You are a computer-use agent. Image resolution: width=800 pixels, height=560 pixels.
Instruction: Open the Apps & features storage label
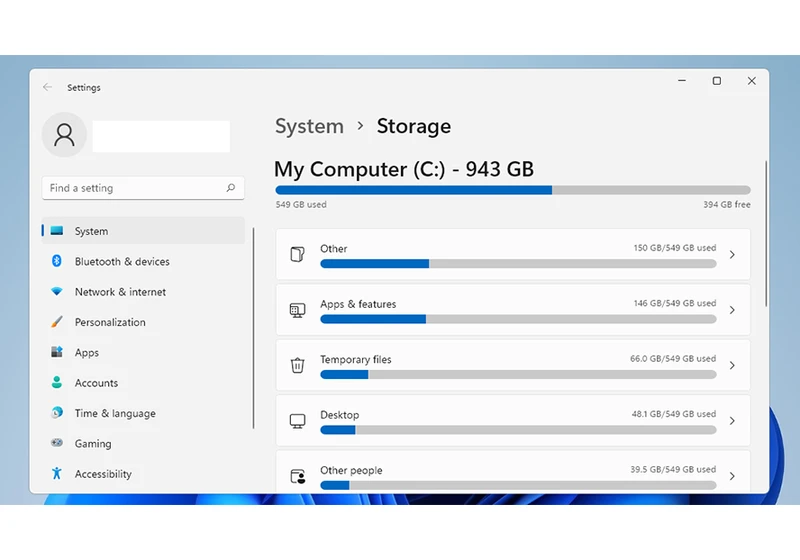coord(358,304)
